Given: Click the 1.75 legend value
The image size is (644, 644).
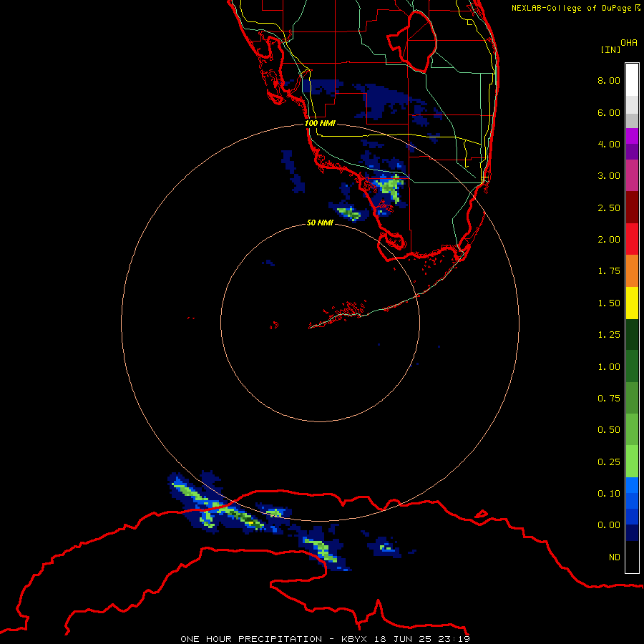Looking at the screenshot, I should 609,271.
